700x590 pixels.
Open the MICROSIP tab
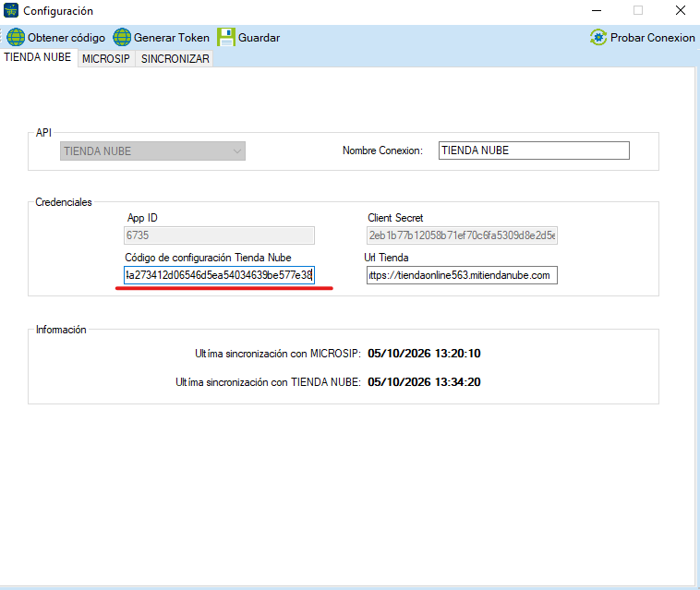pos(106,59)
